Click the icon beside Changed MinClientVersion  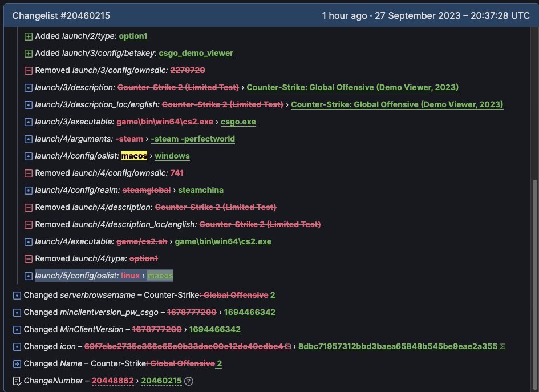[17, 330]
